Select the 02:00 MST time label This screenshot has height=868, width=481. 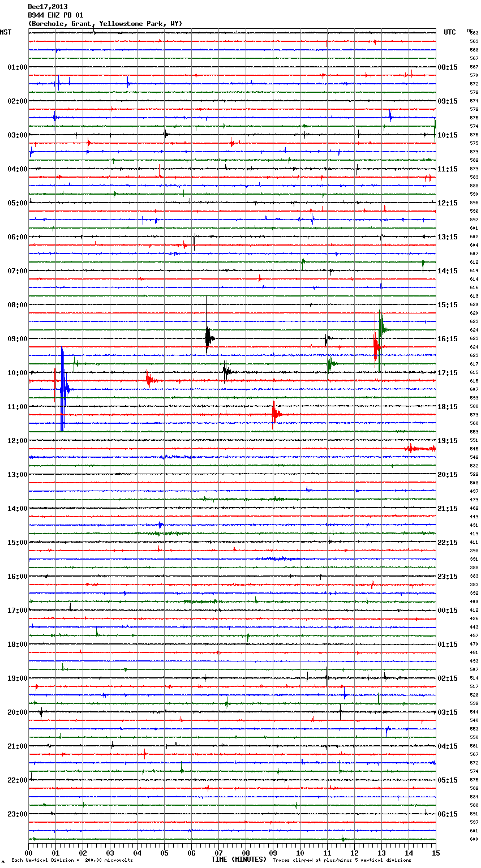coord(18,101)
